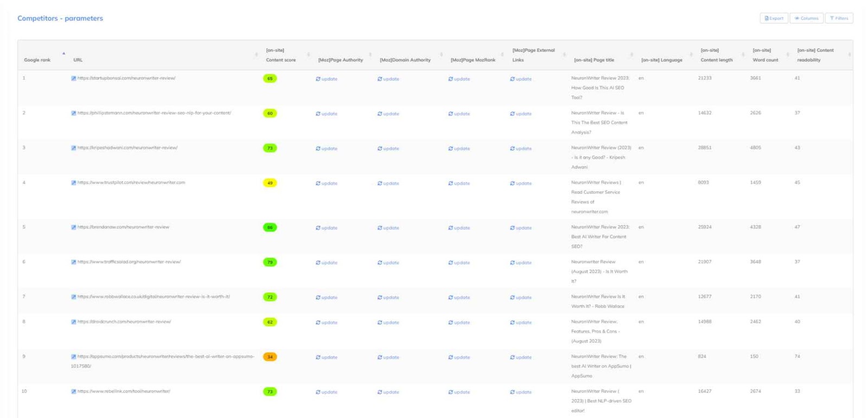Image resolution: width=868 pixels, height=418 pixels.
Task: Click external link icon beside appsumo URL
Action: point(73,357)
